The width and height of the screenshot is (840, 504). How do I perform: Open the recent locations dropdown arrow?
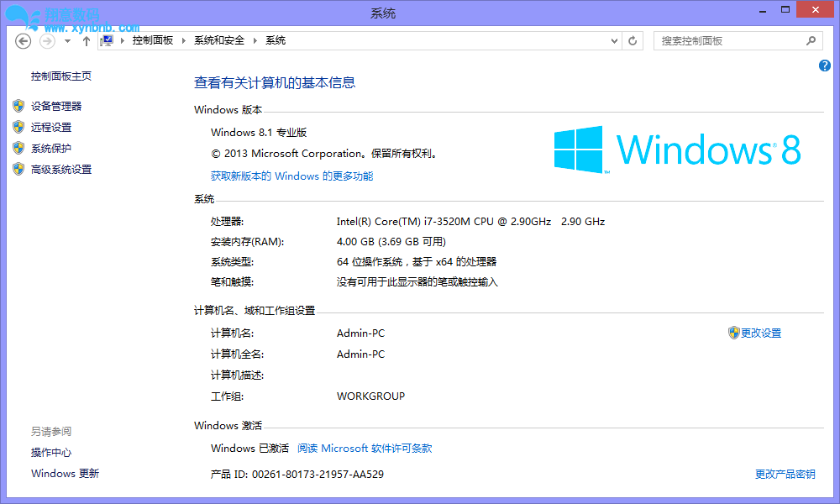click(68, 40)
